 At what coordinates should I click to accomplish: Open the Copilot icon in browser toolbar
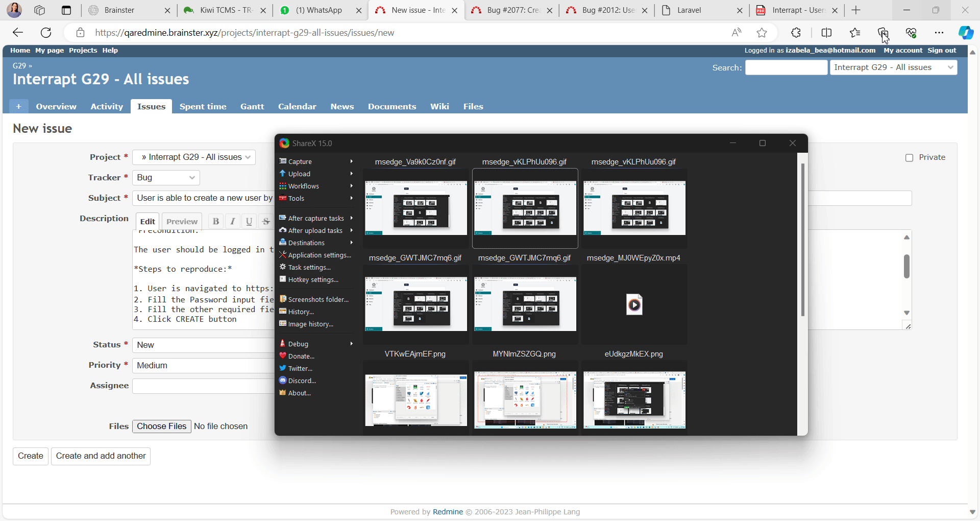point(965,33)
